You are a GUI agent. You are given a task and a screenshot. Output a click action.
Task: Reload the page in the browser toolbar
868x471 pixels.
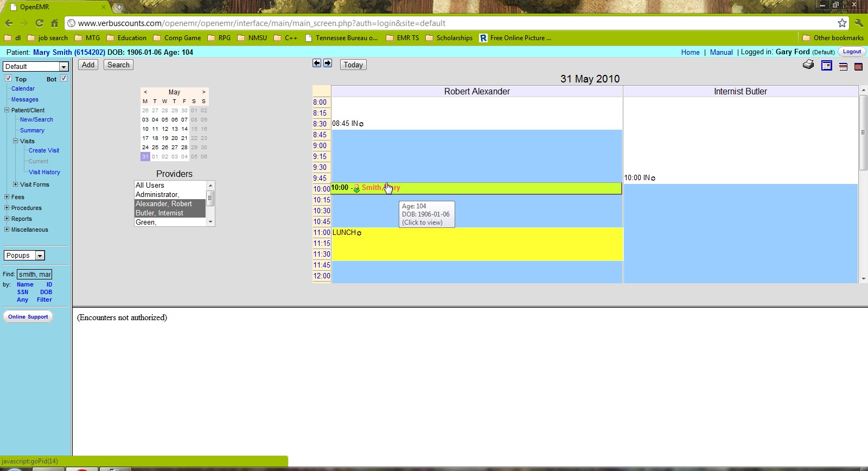pos(39,23)
